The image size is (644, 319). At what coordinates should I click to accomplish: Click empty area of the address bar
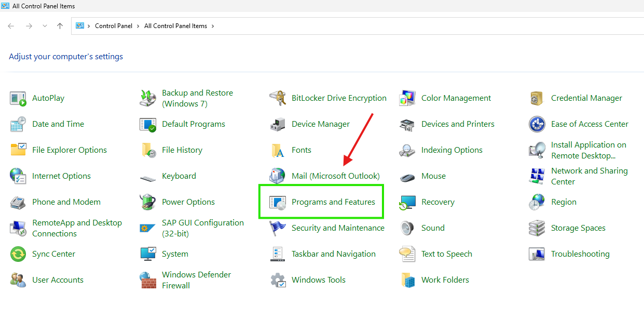click(426, 26)
